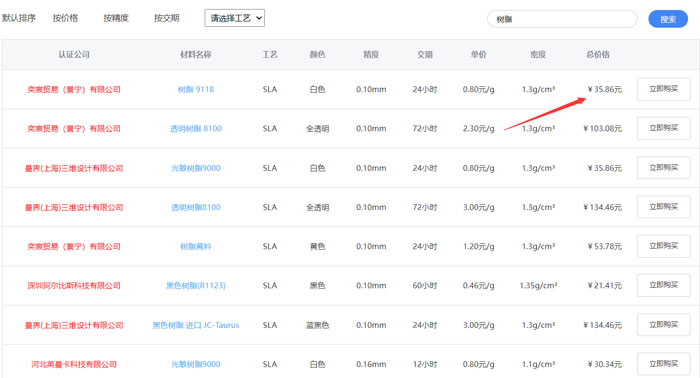
Task: Open 奕宸贸易 company link in 树脂 9118 row
Action: 74,89
